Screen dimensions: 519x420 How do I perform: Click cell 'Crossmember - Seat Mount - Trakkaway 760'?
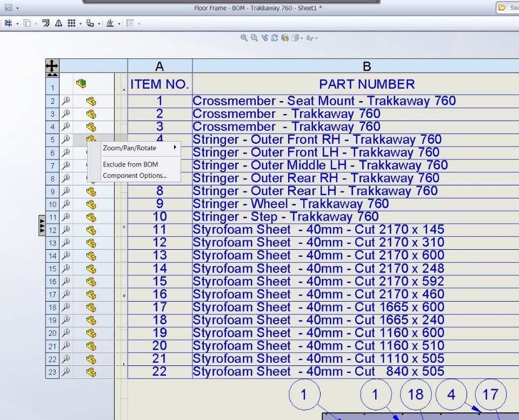356,101
